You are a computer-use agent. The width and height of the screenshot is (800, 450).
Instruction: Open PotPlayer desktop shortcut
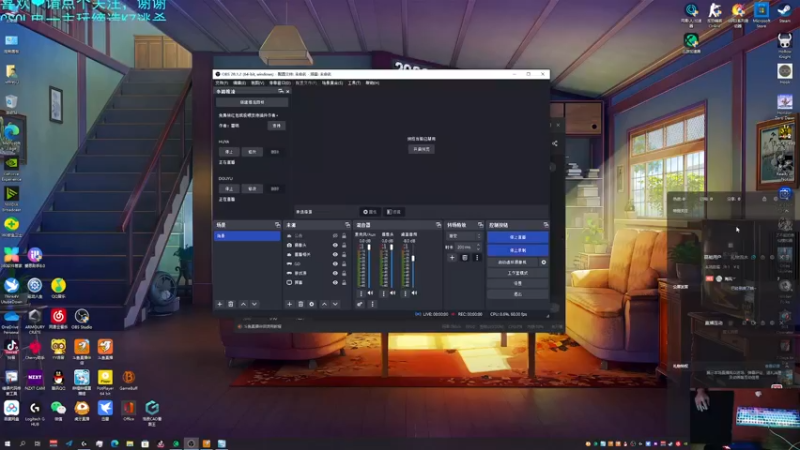point(105,382)
